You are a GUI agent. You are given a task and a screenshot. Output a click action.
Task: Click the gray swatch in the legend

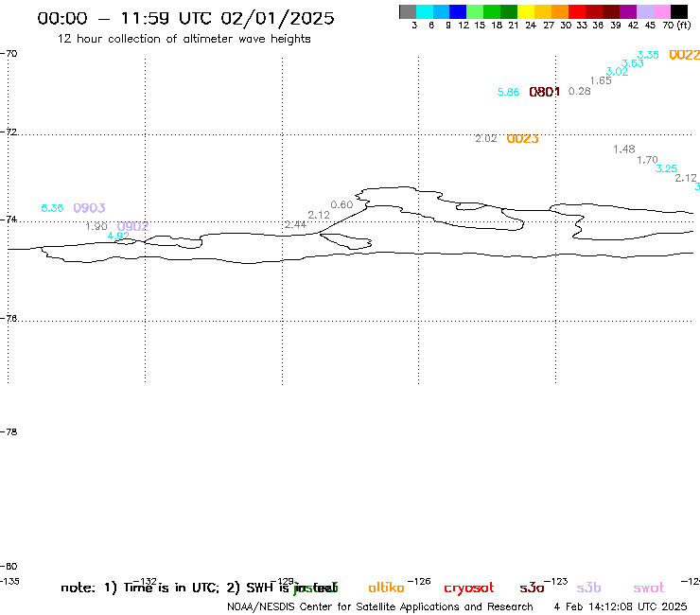(408, 11)
